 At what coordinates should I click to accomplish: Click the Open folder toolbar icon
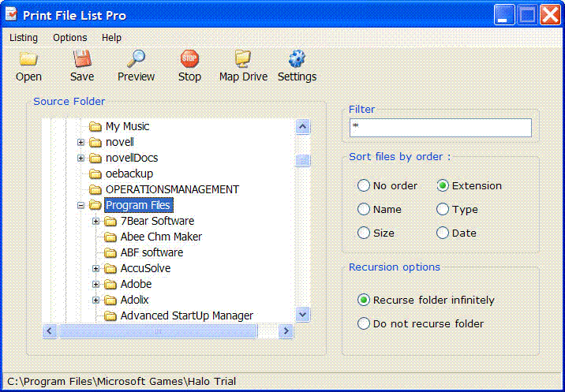pos(28,58)
